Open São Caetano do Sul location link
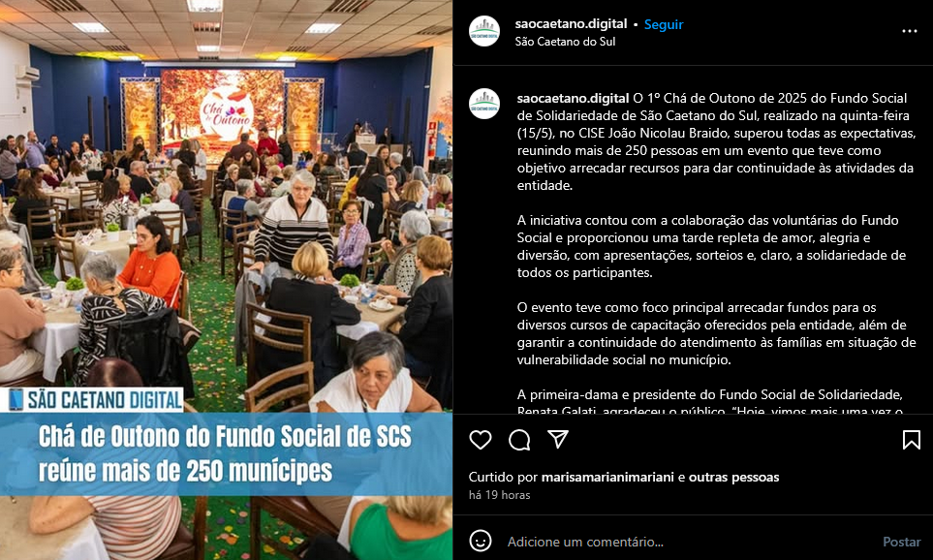Image resolution: width=933 pixels, height=560 pixels. coord(565,42)
